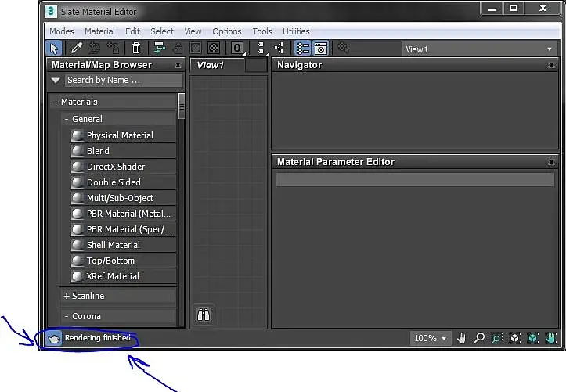Click Hide Unused Nodeslots icon
The image size is (566, 392).
(x=178, y=48)
